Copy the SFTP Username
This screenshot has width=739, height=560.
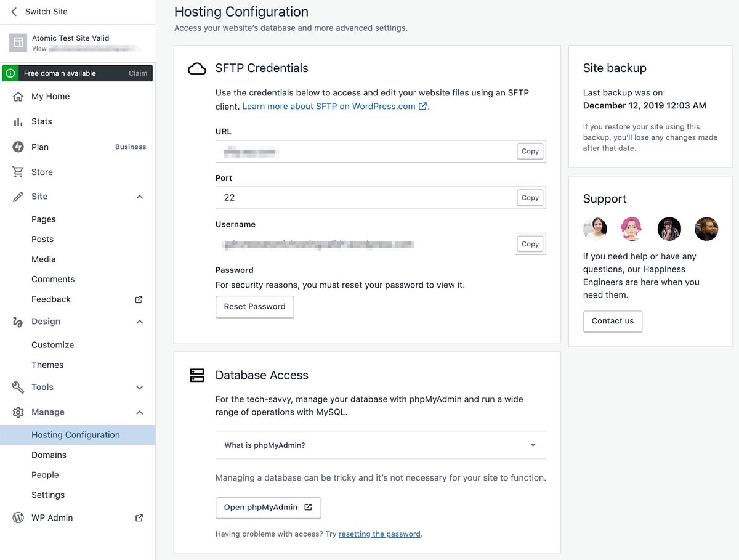[530, 245]
